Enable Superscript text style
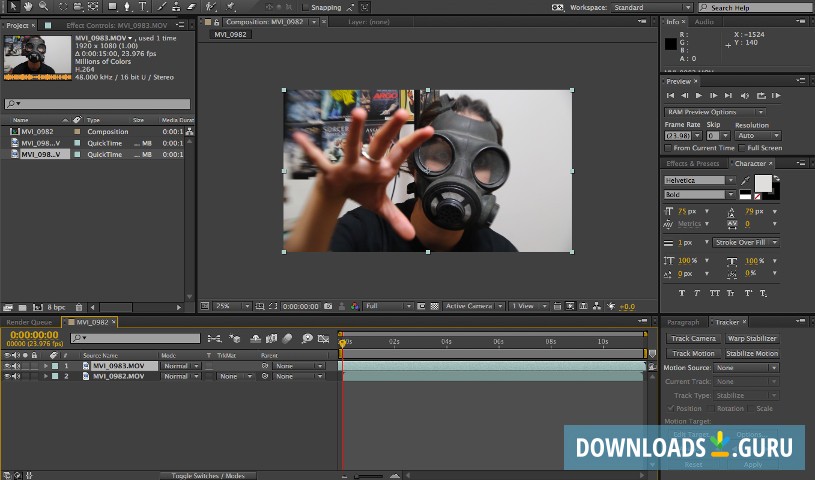 point(748,293)
